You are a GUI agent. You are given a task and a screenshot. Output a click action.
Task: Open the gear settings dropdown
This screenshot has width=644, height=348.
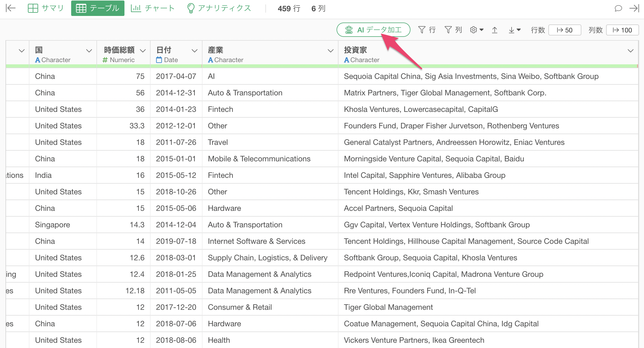click(x=477, y=30)
